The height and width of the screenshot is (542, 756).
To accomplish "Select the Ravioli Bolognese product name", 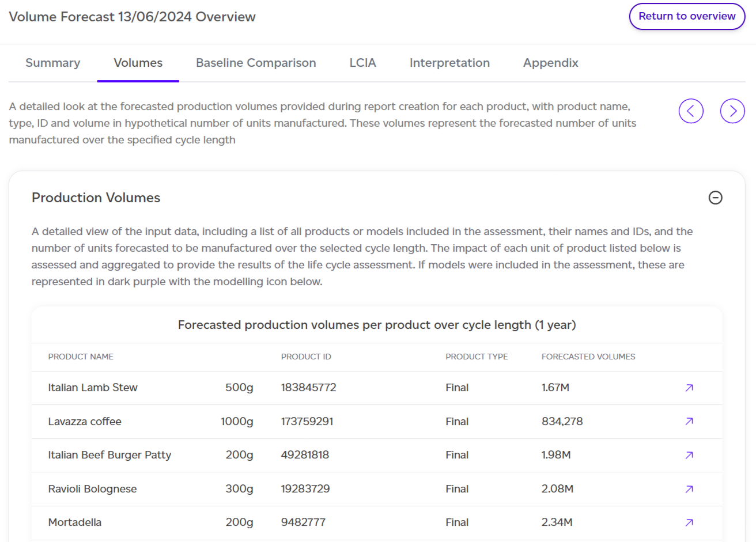I will [x=93, y=489].
